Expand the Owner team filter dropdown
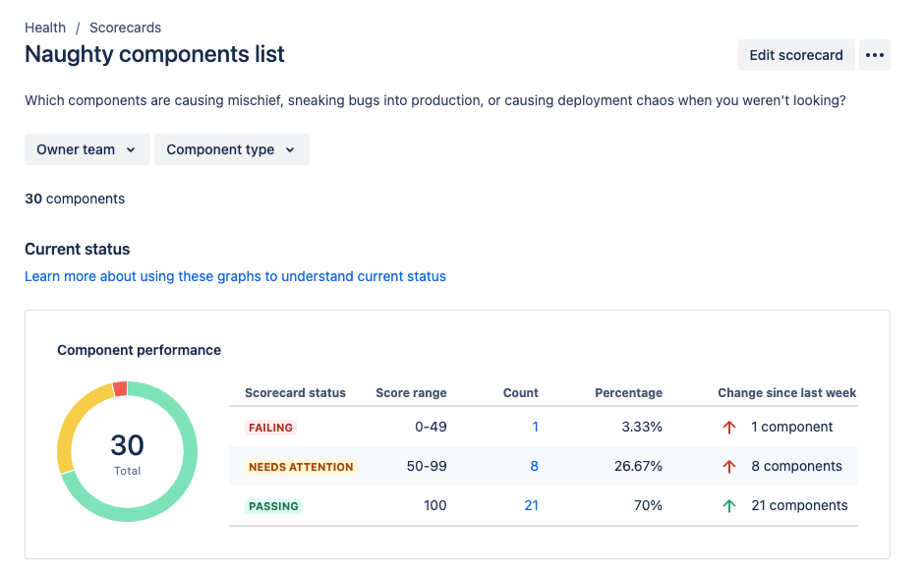 coord(87,149)
